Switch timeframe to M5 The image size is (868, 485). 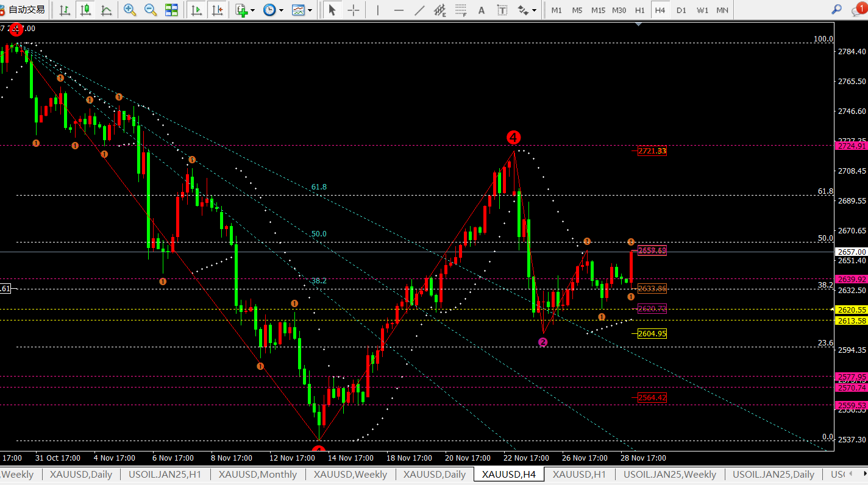(x=577, y=10)
